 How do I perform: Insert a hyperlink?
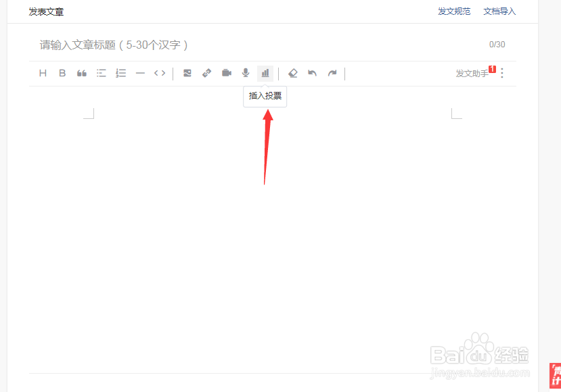(x=206, y=73)
